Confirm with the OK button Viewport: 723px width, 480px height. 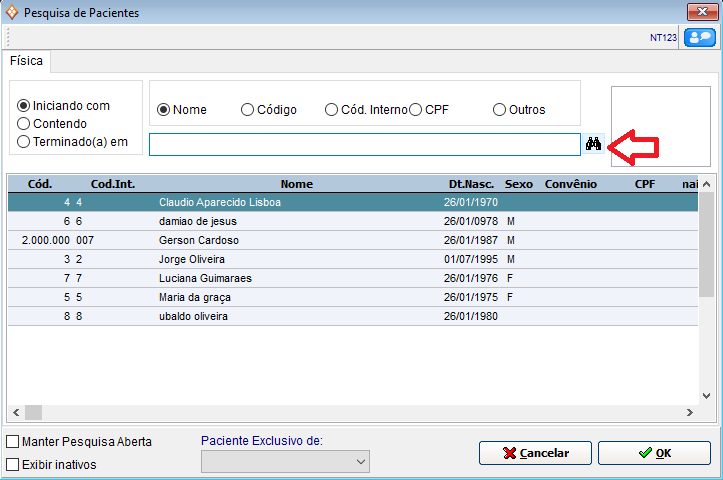[x=654, y=453]
